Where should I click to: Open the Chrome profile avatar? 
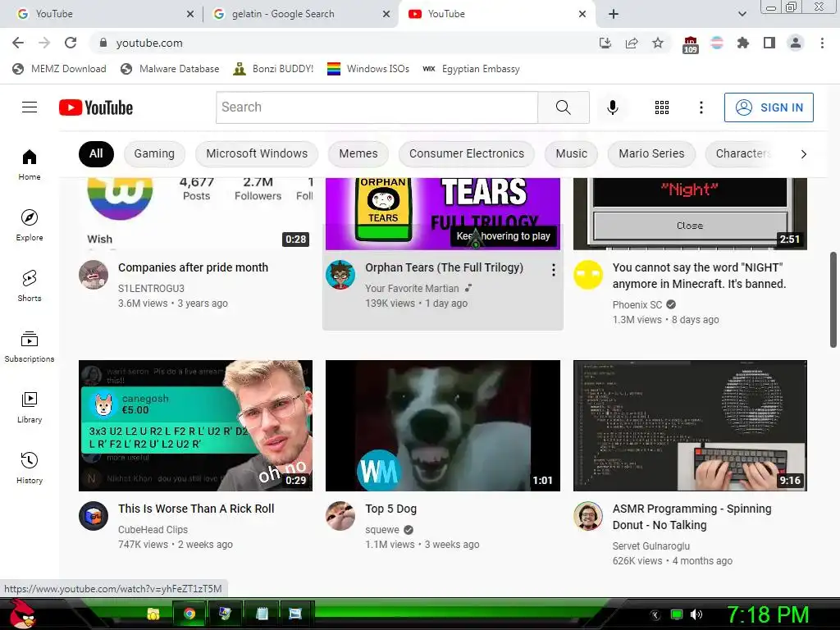[796, 43]
